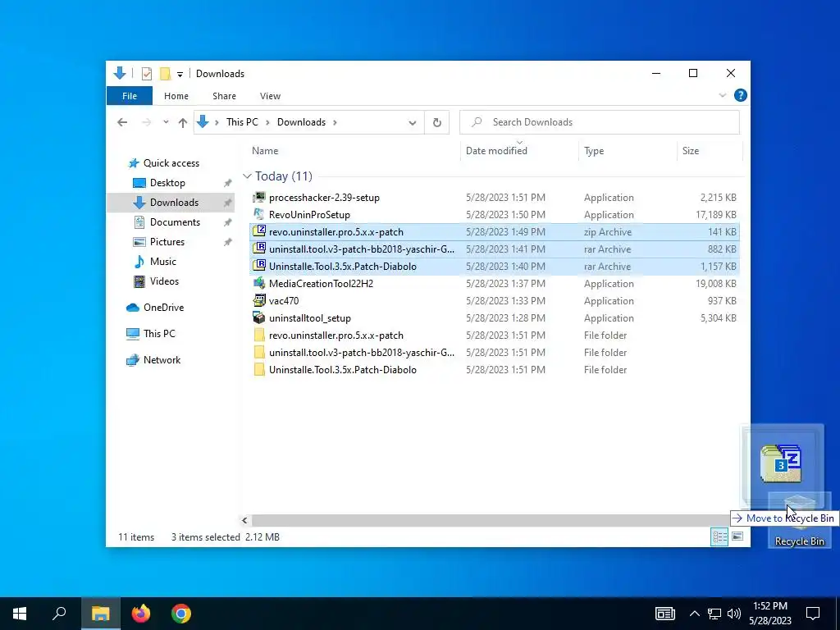Select the uninstall.tool.v3-patch-bb2018 file folder
Image resolution: width=840 pixels, height=630 pixels.
click(494, 353)
